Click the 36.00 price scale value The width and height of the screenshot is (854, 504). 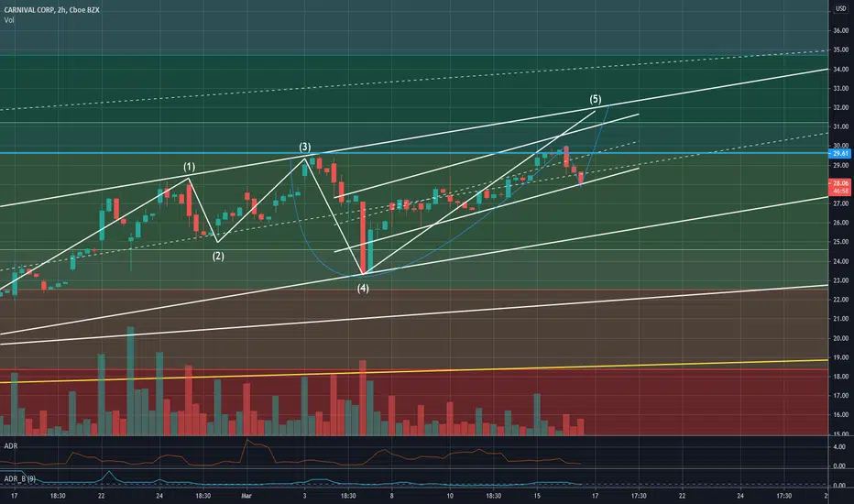click(840, 30)
